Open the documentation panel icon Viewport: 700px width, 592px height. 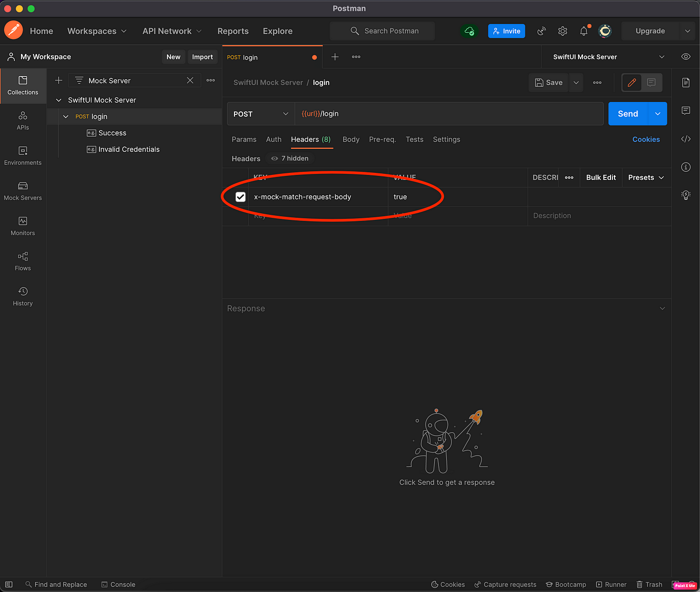coord(686,82)
